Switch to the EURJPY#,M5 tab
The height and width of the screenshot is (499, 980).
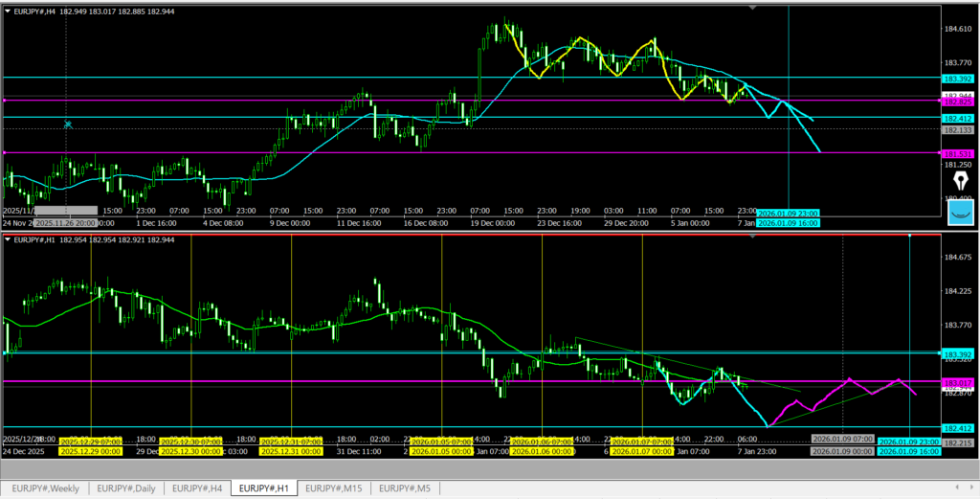pyautogui.click(x=406, y=488)
